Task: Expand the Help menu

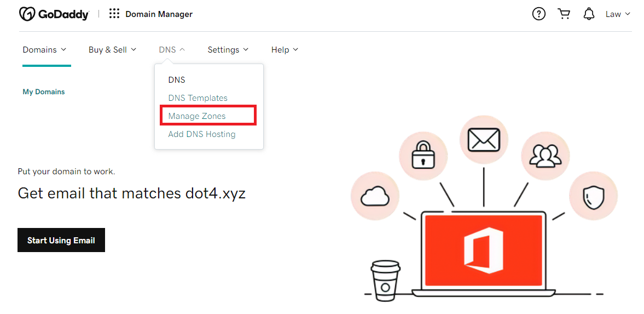Action: (285, 50)
